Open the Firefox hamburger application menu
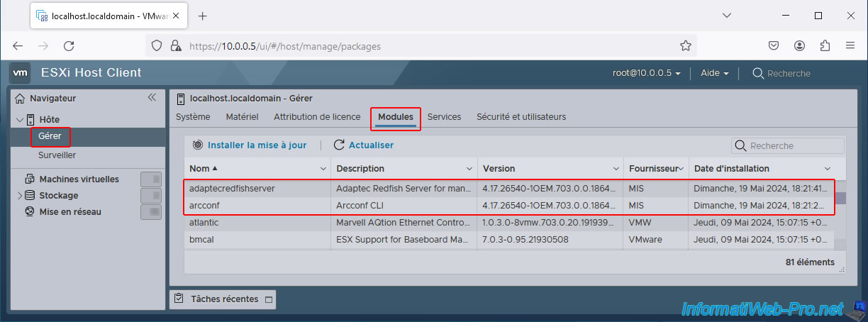868x322 pixels. click(x=850, y=46)
